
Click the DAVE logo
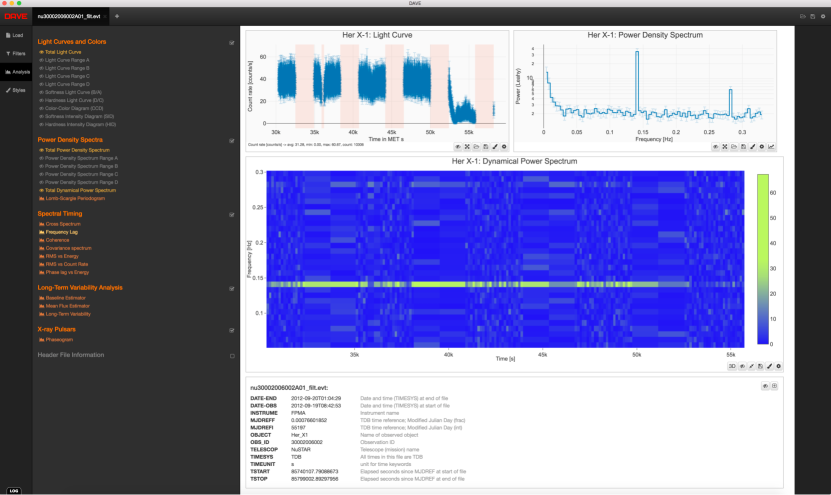[x=16, y=16]
